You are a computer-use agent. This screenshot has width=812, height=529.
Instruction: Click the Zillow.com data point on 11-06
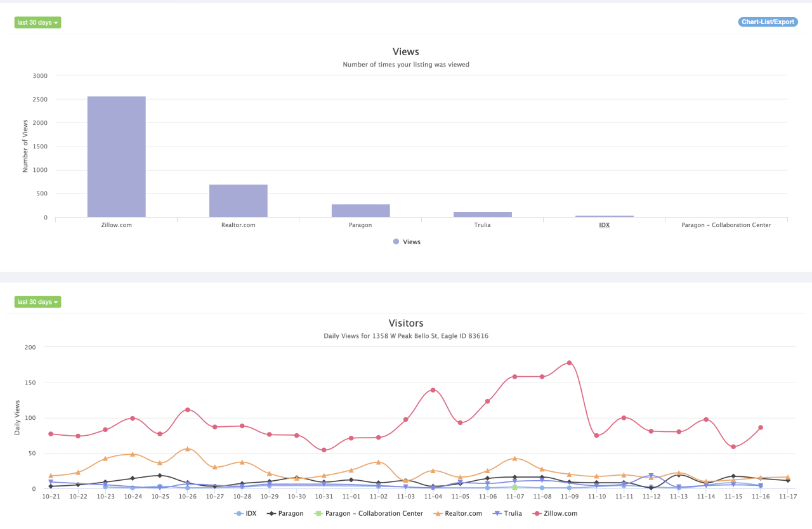pyautogui.click(x=487, y=401)
